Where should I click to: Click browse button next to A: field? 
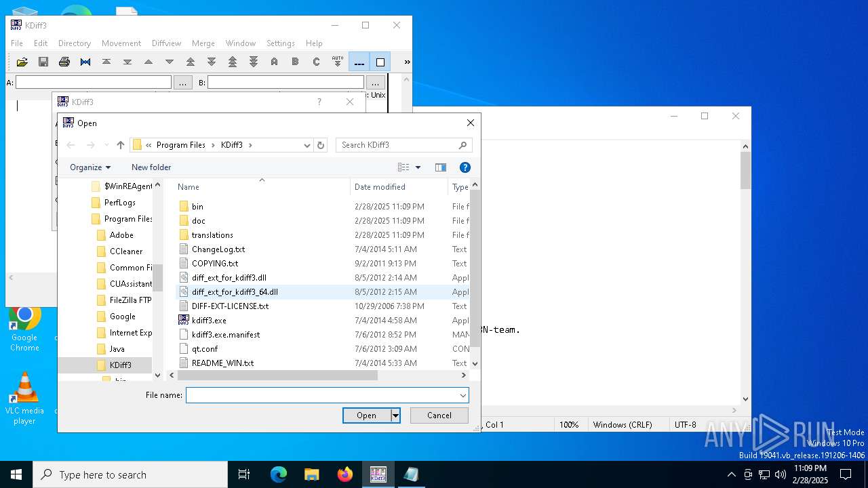click(183, 82)
